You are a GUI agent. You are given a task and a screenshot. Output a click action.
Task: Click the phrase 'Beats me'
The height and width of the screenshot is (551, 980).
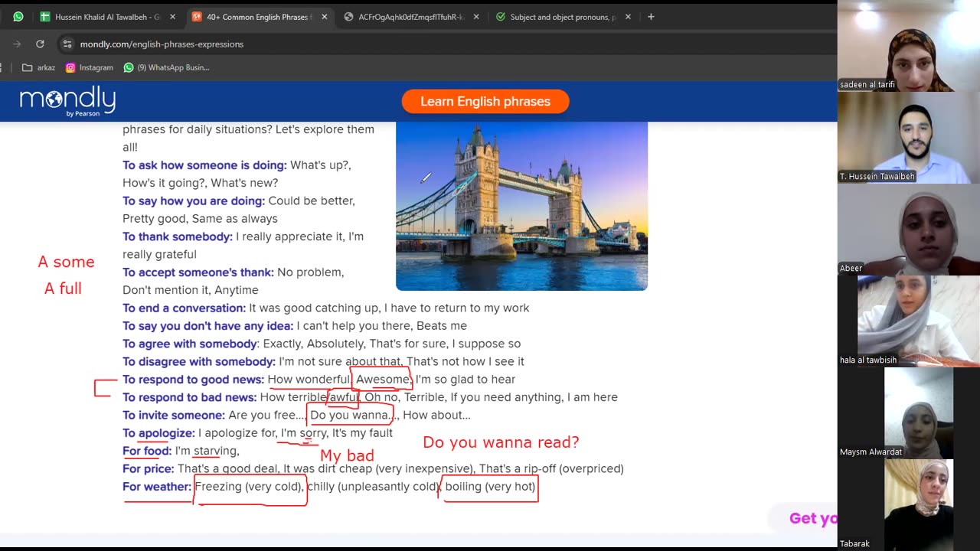(x=442, y=326)
